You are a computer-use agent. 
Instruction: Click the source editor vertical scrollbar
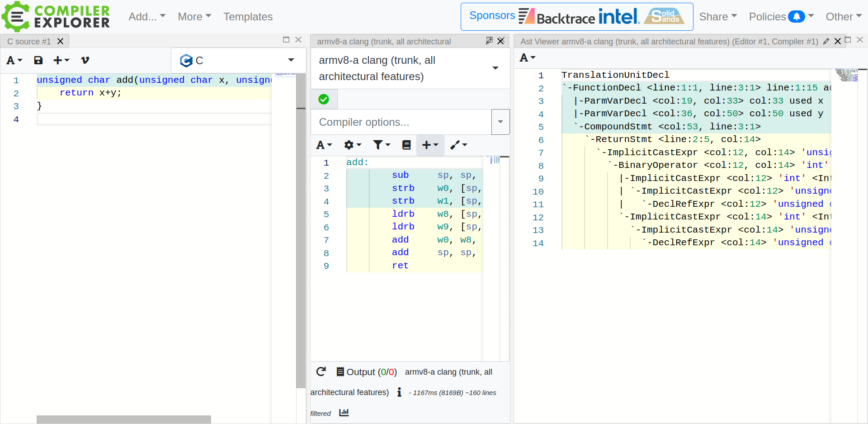[x=301, y=231]
